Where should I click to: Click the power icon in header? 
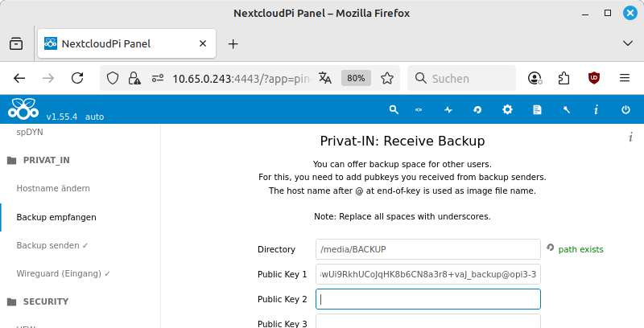(x=625, y=109)
